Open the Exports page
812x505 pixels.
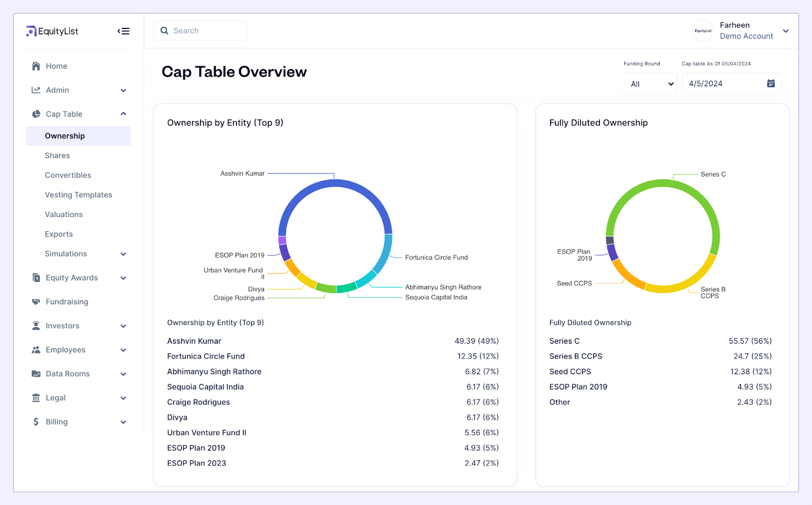(58, 234)
